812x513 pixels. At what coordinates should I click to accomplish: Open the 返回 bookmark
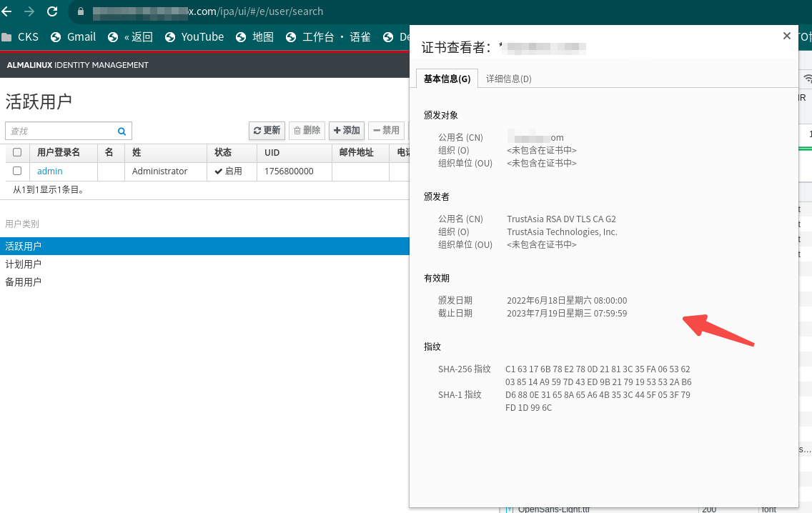pyautogui.click(x=131, y=36)
